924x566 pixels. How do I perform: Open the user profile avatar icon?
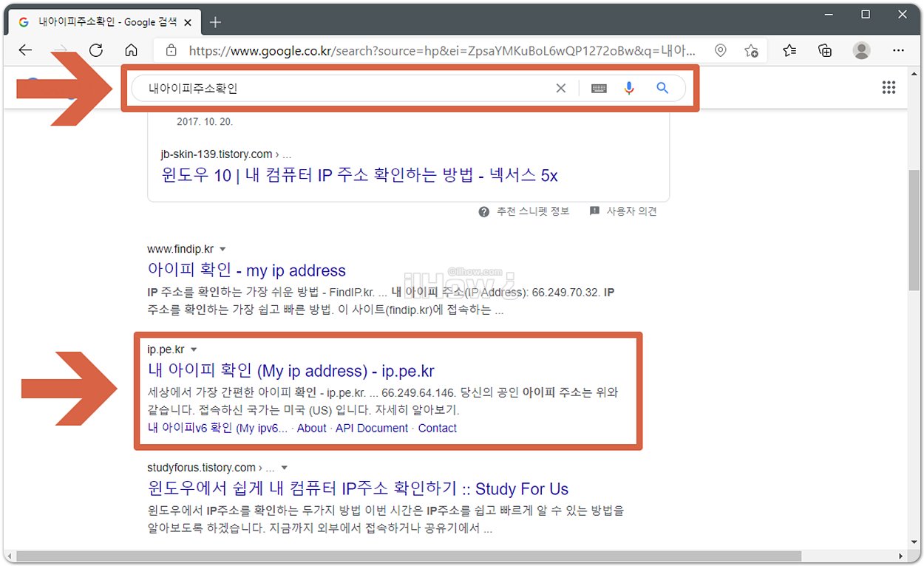[861, 50]
